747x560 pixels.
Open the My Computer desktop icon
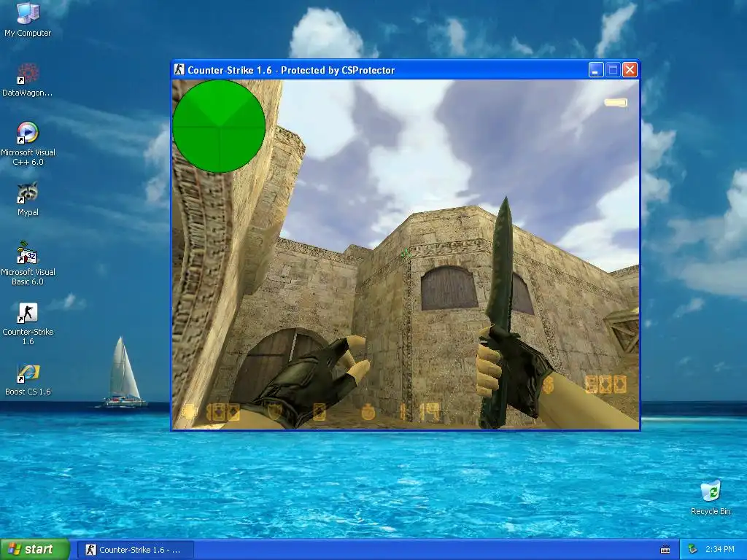pos(28,20)
